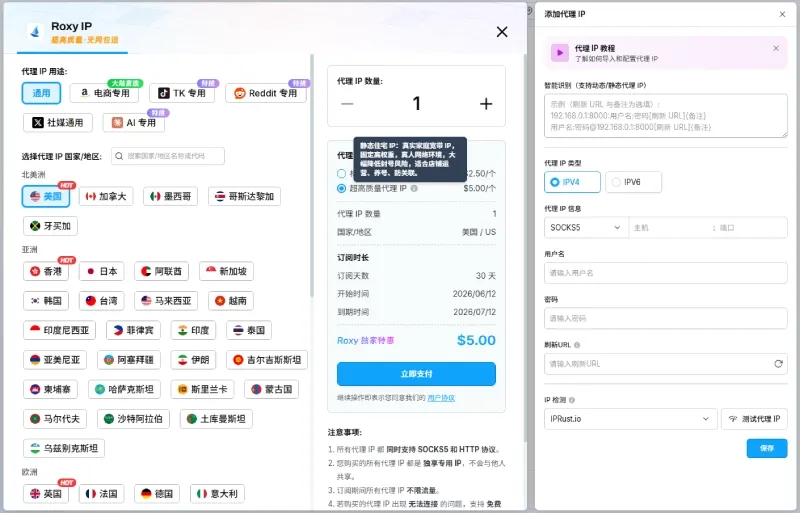
Task: Click the 立即支付 pay button
Action: [x=416, y=374]
